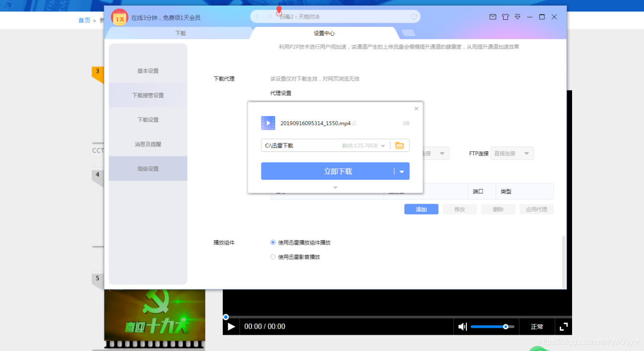Open the skin (shirt) icon
Screen dimensions: 644x351
(x=506, y=17)
